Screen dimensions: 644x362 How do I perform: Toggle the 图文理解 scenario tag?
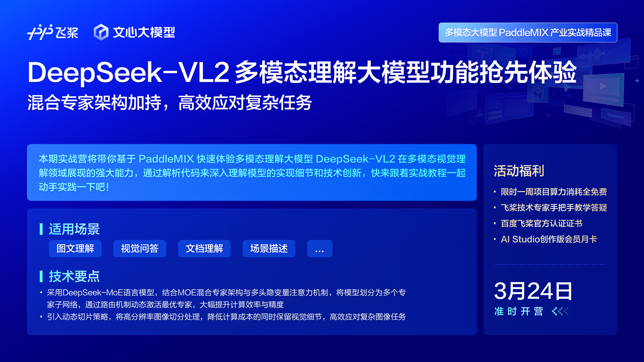tap(75, 248)
